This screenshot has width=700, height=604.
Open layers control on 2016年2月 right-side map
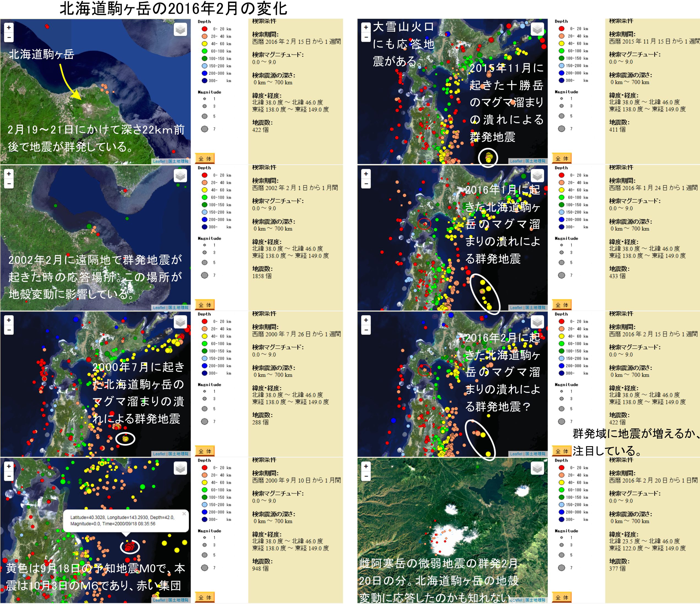(537, 322)
